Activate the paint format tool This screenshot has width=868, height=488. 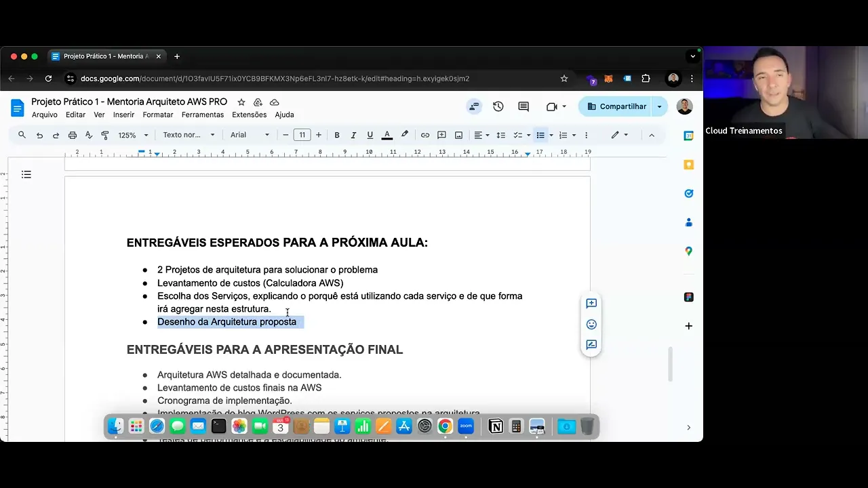click(105, 135)
